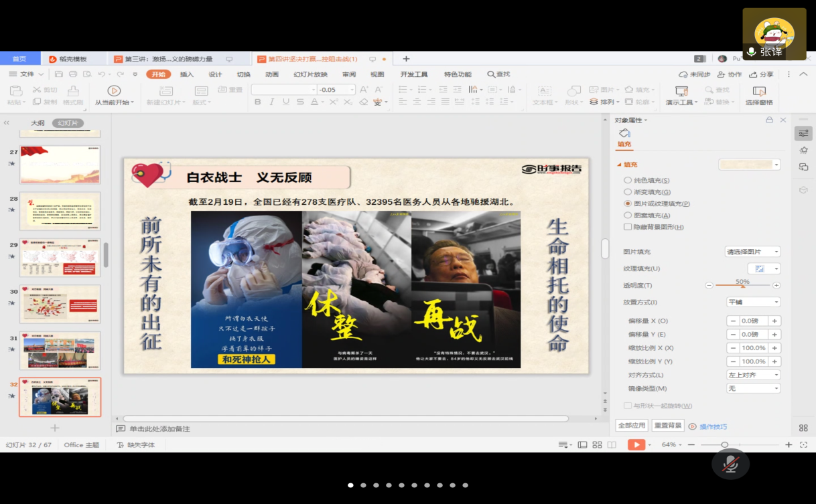This screenshot has height=504, width=816.
Task: Select 渐变填充 gradient fill radio option
Action: pos(628,192)
